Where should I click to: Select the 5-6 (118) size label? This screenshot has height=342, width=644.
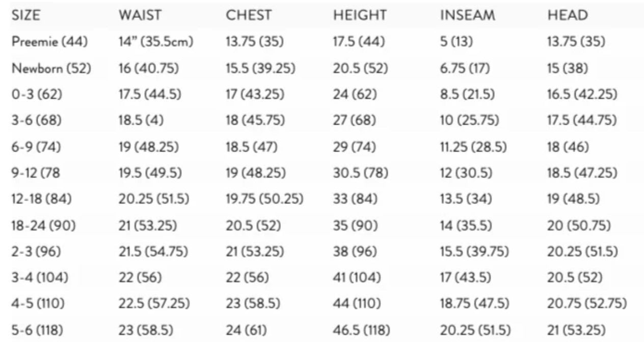point(37,330)
